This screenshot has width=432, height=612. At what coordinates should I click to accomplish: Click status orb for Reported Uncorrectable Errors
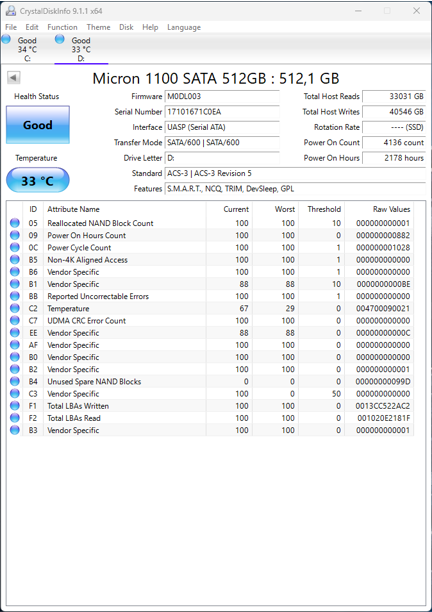(14, 296)
